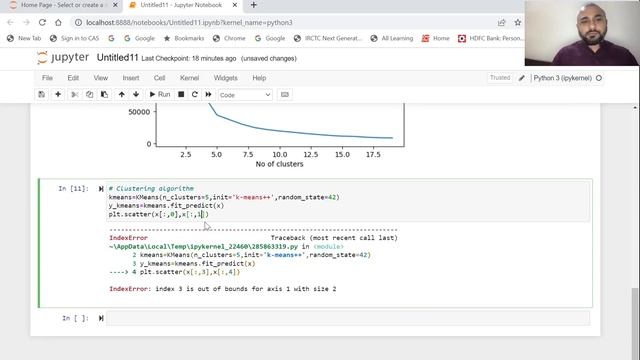640x360 pixels.
Task: Cut selected cells with scissors icon
Action: (74, 94)
